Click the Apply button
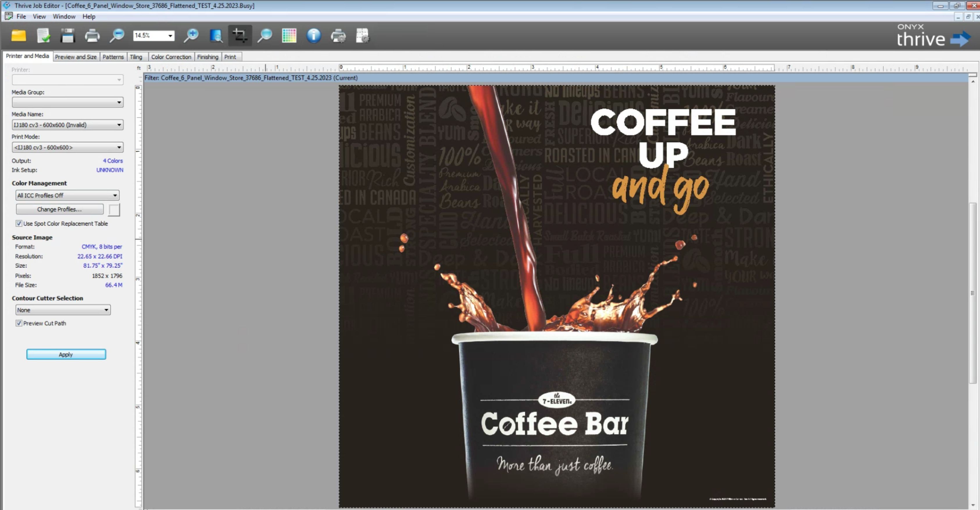The height and width of the screenshot is (510, 980). pos(66,354)
